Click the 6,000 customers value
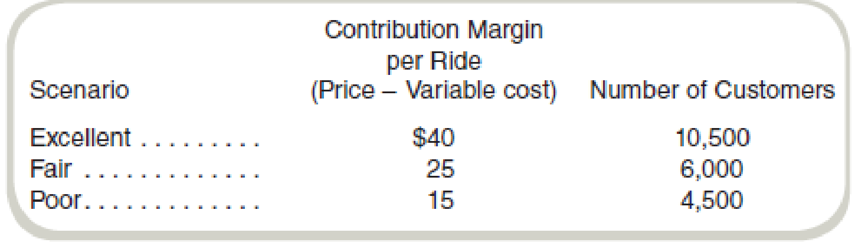 pyautogui.click(x=713, y=169)
